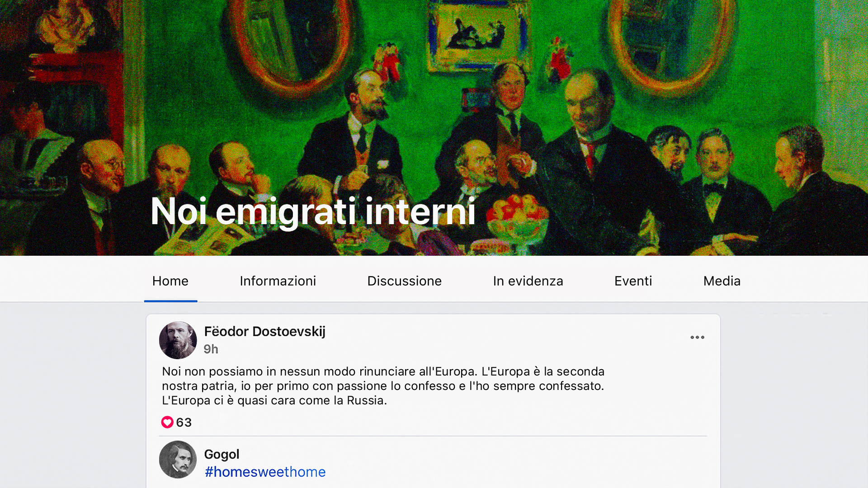
Task: Open the #homesweethome hashtag link
Action: coord(265,472)
